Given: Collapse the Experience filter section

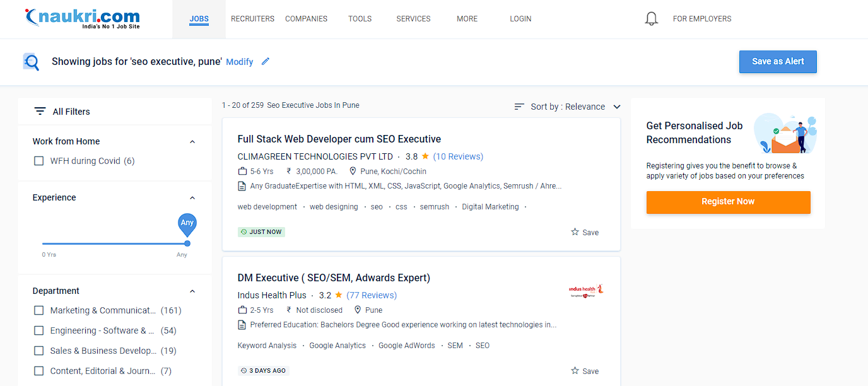Looking at the screenshot, I should [192, 198].
